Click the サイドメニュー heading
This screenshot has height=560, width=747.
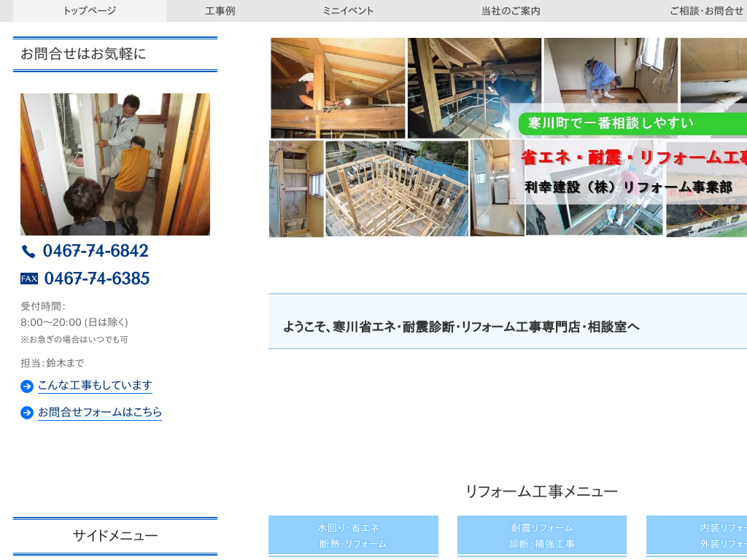point(115,535)
